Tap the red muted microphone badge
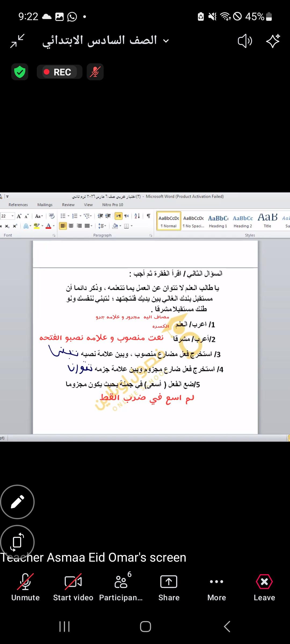 point(95,72)
